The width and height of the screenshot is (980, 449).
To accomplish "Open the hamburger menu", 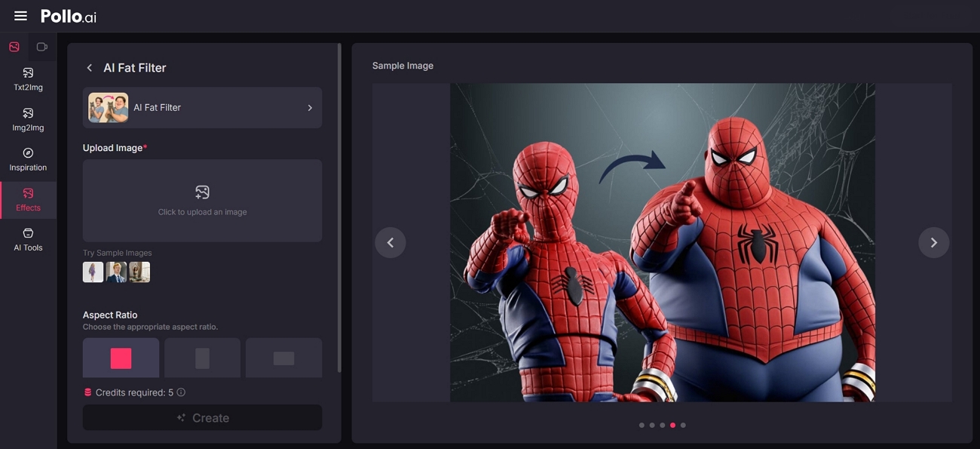I will click(x=20, y=16).
